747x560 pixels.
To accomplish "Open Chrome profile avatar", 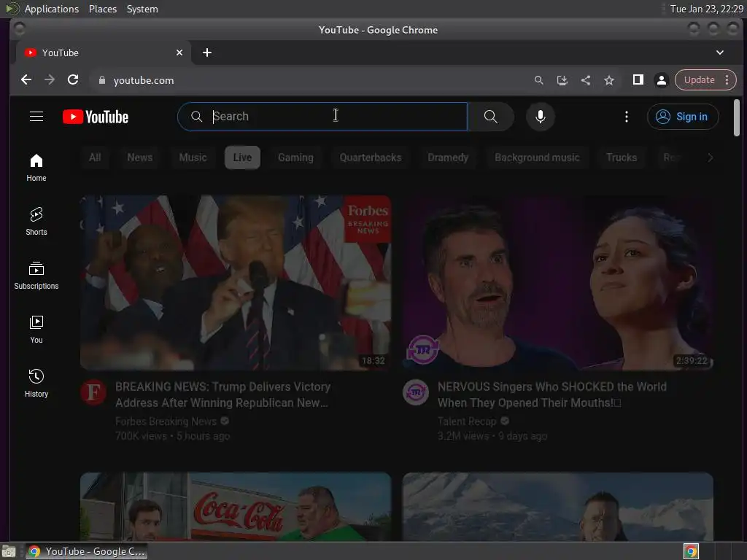I will point(661,80).
